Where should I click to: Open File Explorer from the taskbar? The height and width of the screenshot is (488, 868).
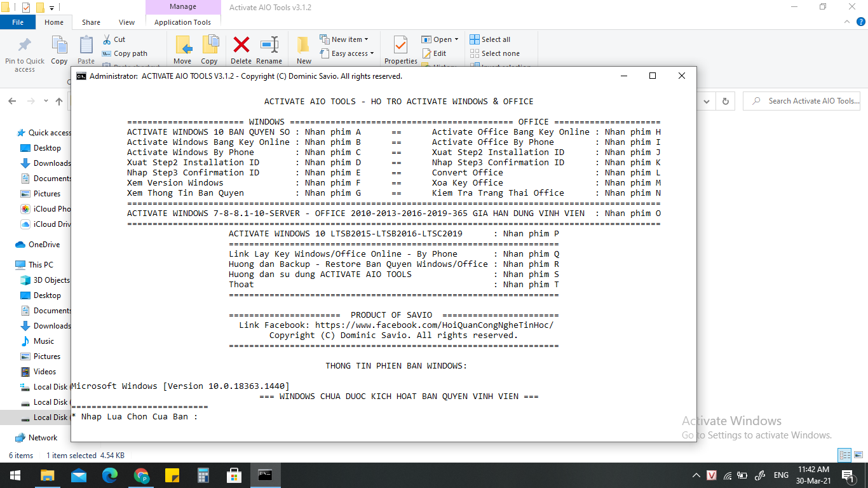click(x=47, y=475)
